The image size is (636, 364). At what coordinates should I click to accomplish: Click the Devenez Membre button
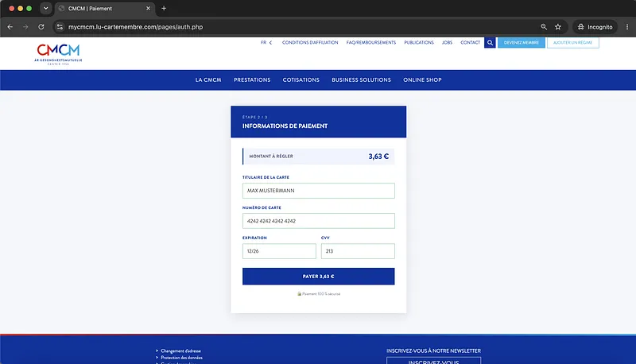tap(522, 43)
